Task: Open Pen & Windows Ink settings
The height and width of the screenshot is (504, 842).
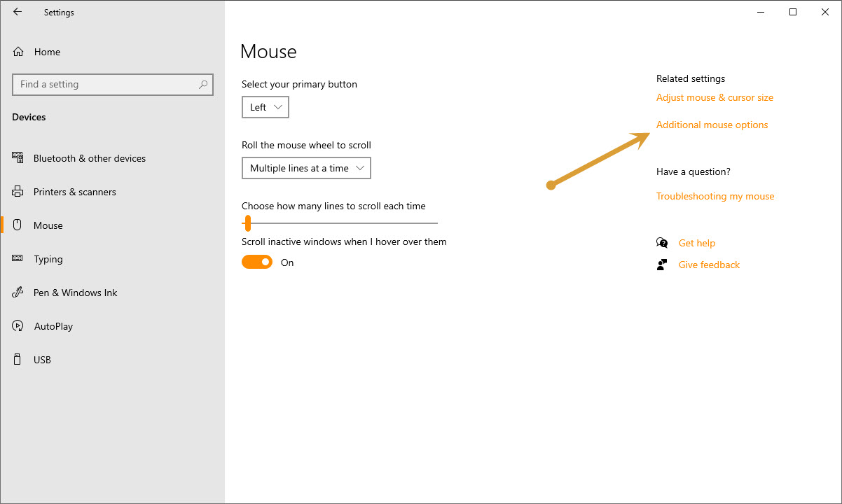Action: tap(76, 293)
